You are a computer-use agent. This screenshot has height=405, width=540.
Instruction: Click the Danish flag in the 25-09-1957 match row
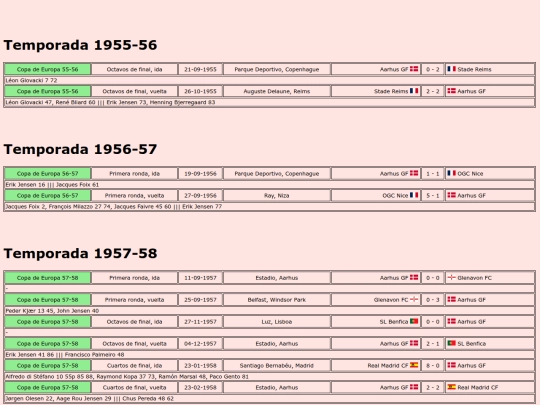point(451,300)
